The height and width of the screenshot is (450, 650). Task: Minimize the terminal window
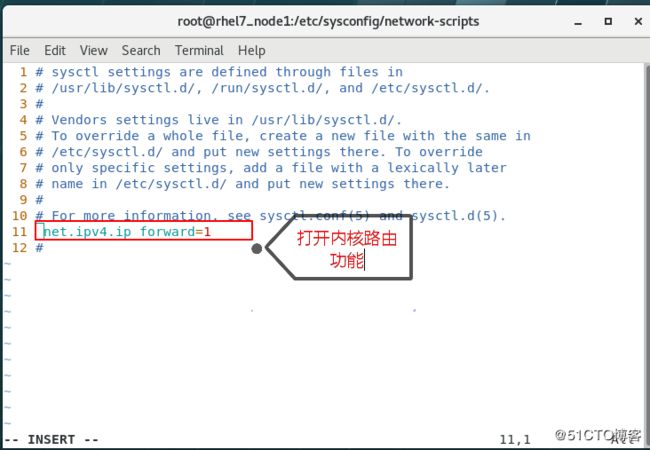[578, 22]
